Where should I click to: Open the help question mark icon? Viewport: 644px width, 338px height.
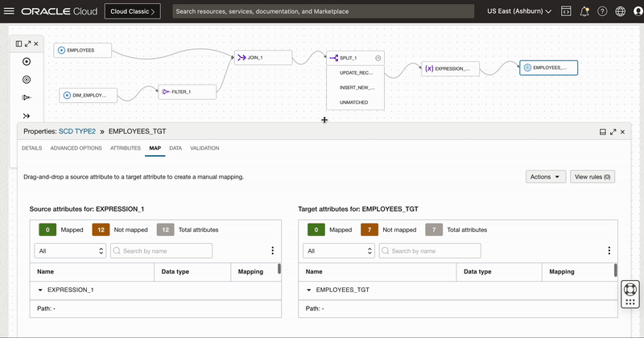[602, 11]
